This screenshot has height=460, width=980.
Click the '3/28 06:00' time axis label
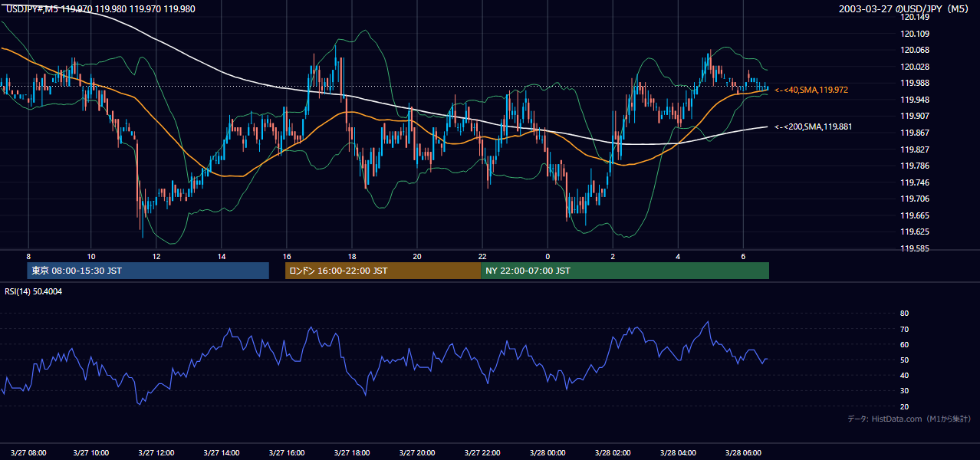click(x=743, y=452)
